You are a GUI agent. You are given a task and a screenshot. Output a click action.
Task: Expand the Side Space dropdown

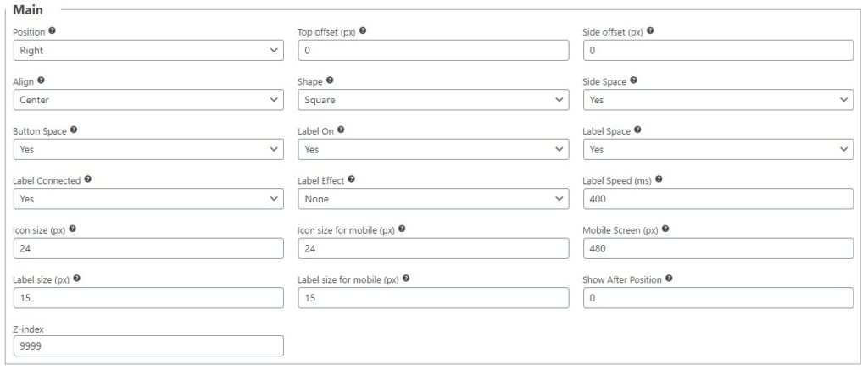pos(718,100)
